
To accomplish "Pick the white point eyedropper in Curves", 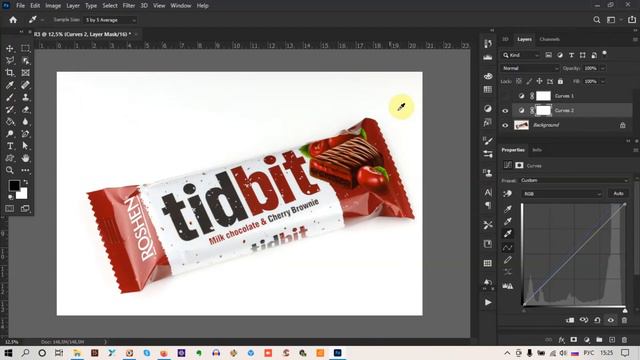I will coord(508,233).
